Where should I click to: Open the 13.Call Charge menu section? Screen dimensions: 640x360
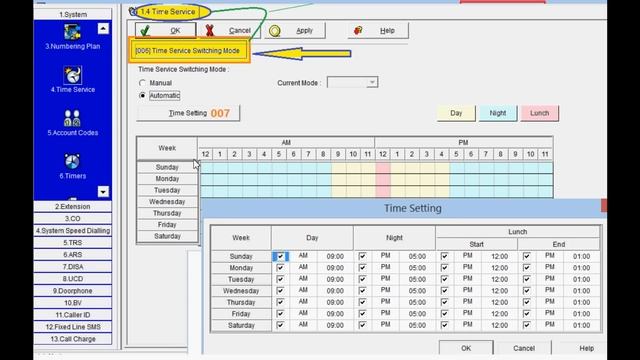tap(73, 339)
